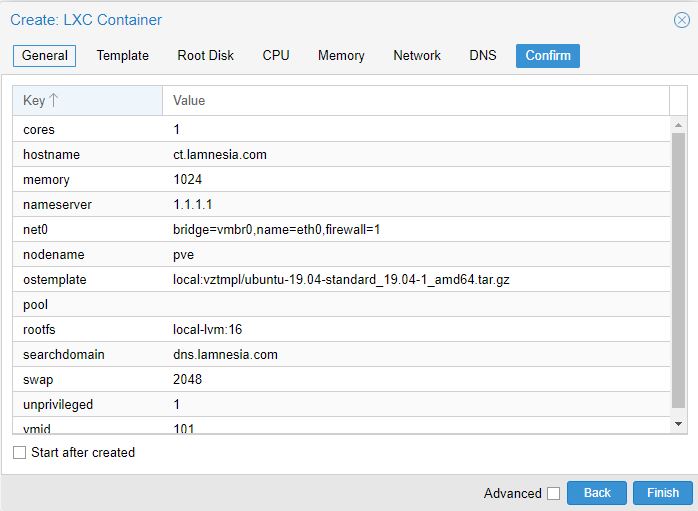Close the Create LXC Container dialog
The image size is (698, 511).
point(682,20)
